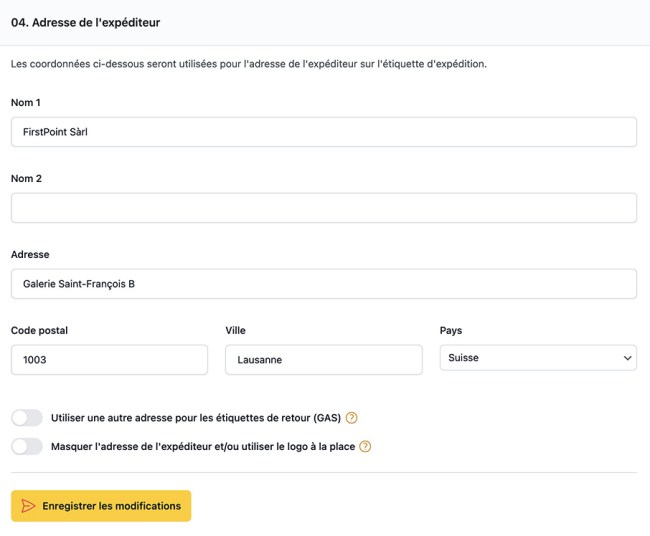Click the paper plane icon in save button

click(x=28, y=506)
